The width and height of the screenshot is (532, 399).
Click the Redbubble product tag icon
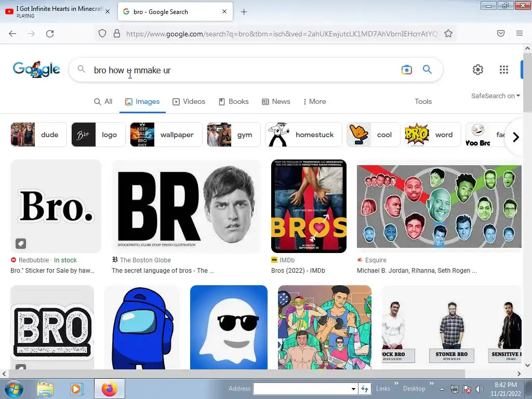21,243
